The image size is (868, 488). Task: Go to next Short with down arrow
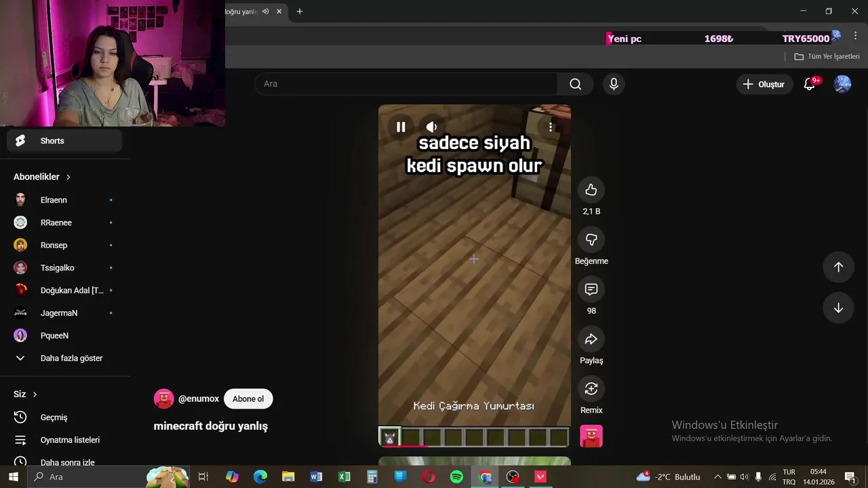pyautogui.click(x=838, y=308)
